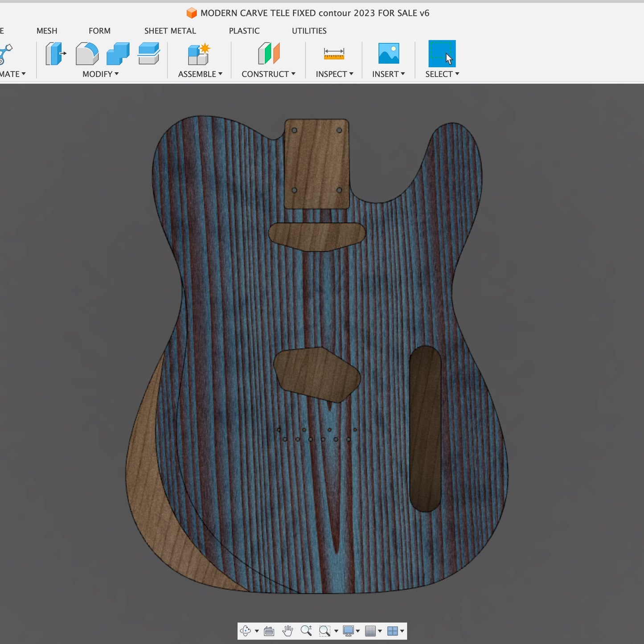Enable the Orbit navigation tool
Screen dimensions: 644x644
(246, 631)
